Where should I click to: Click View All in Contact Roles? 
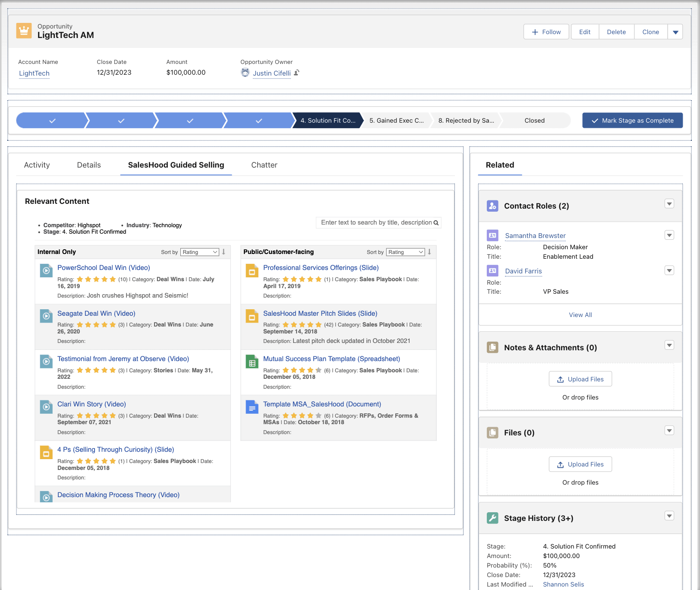tap(580, 315)
